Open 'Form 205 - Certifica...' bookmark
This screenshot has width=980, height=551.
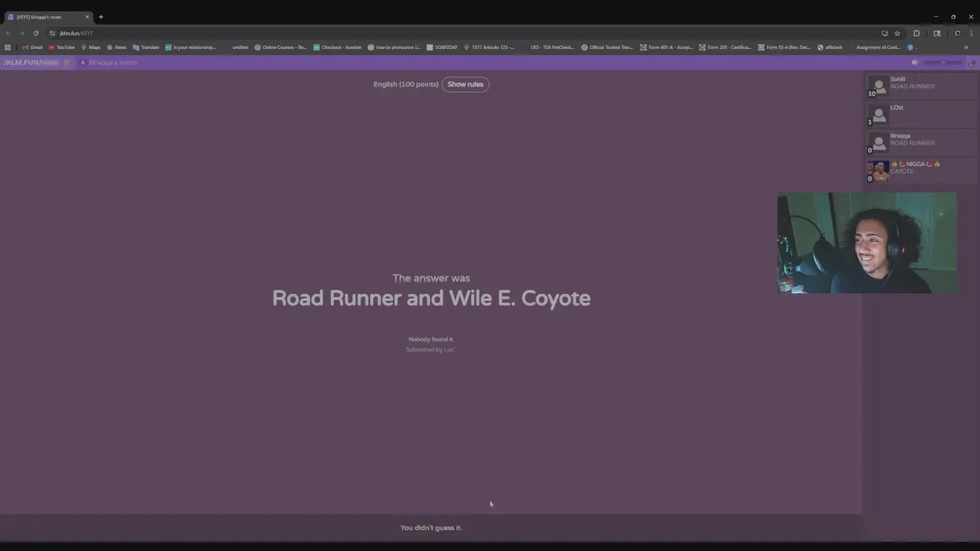coord(725,47)
